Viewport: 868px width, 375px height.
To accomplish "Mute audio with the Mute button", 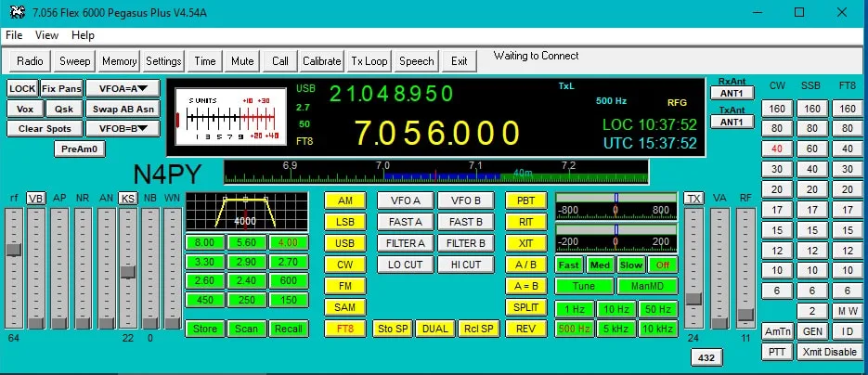I will tap(242, 61).
